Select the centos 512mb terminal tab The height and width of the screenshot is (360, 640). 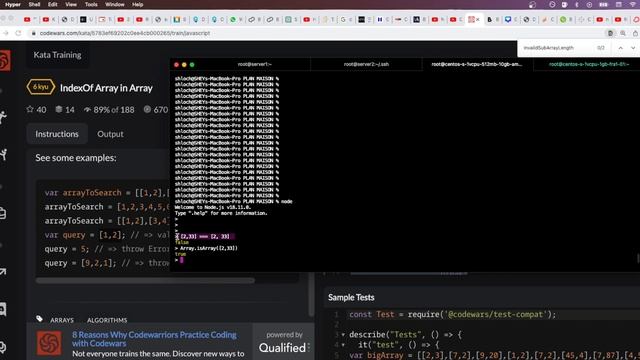[477, 64]
